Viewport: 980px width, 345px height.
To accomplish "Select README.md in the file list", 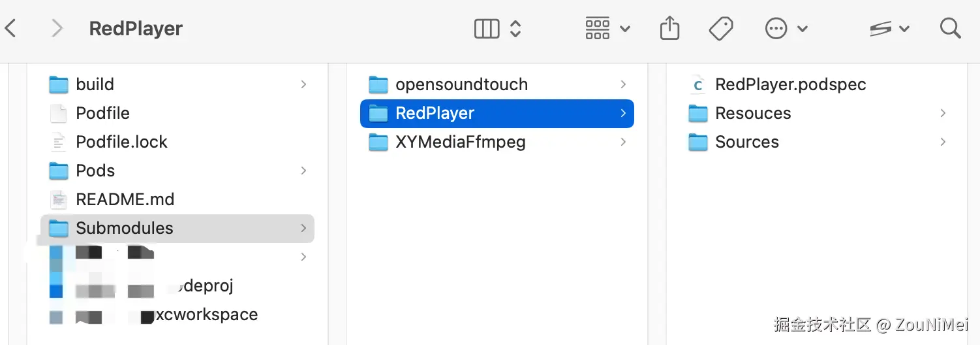I will 177,199.
